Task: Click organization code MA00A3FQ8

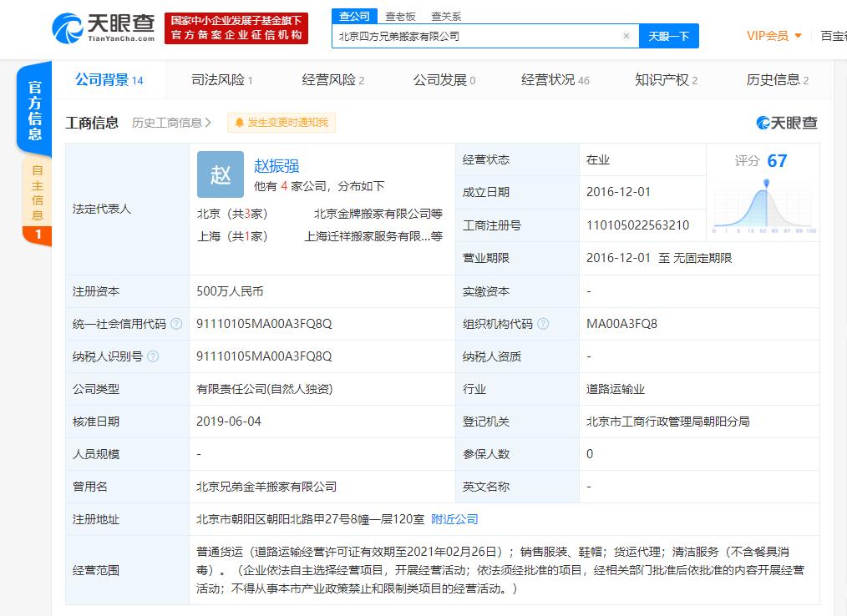Action: (x=621, y=324)
